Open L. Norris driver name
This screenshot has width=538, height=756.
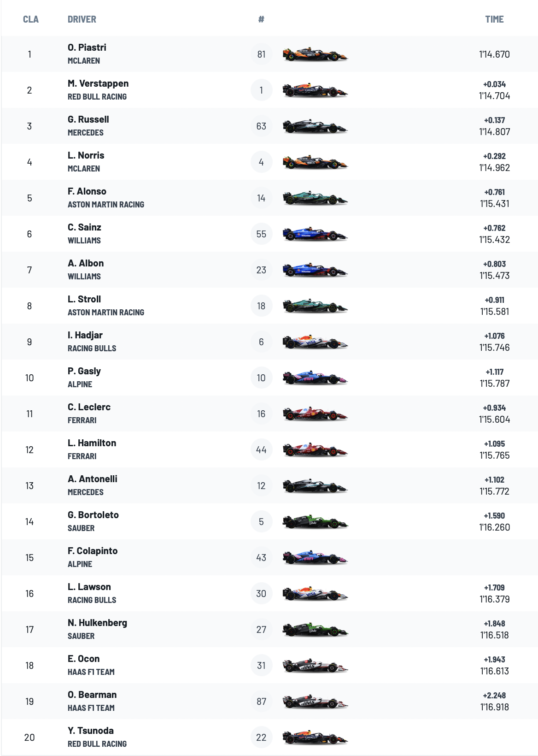(x=86, y=155)
